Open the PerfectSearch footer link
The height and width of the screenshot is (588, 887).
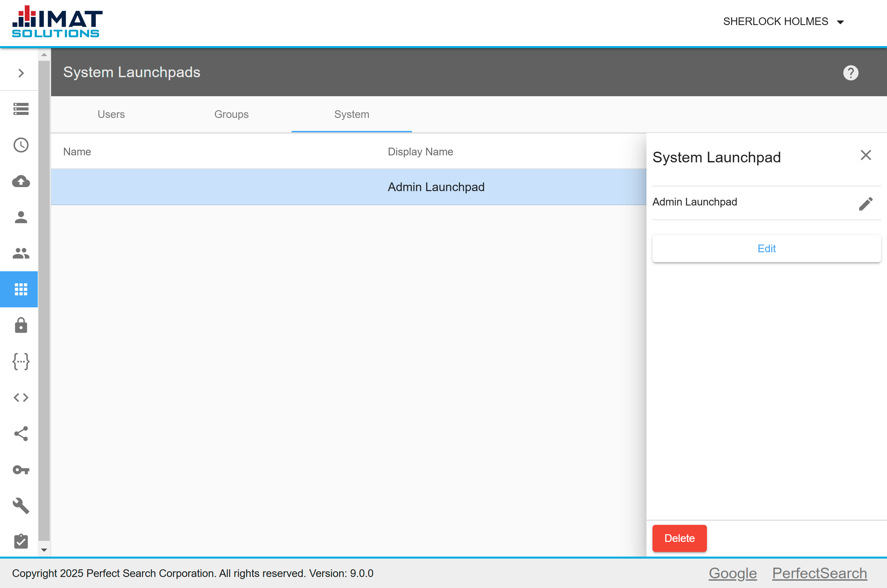(820, 573)
